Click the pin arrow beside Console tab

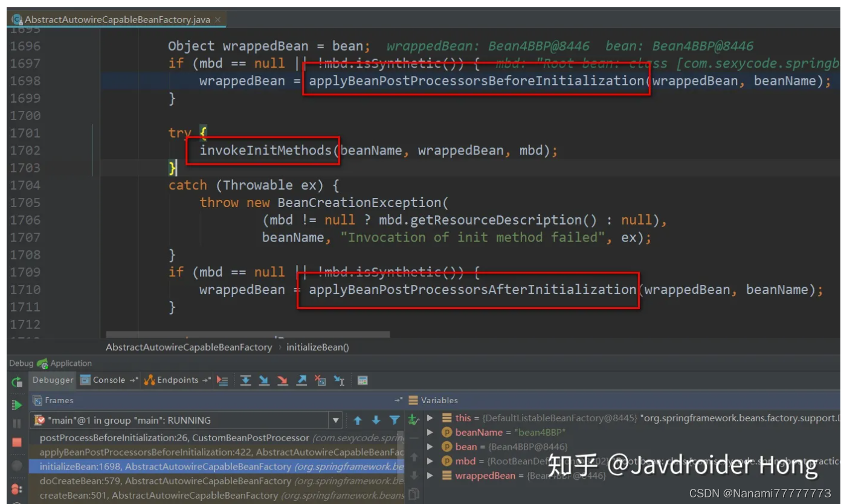(134, 380)
